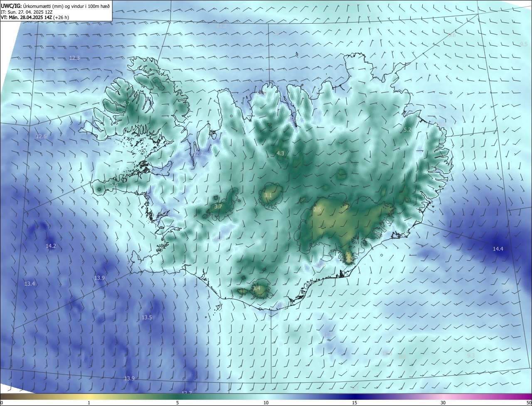Click the 9.3 value in the southeast ocean
The width and height of the screenshot is (532, 406).
tap(471, 356)
